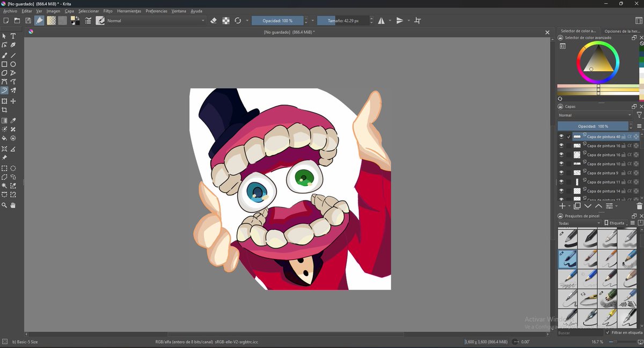
Task: Select the Text tool in the toolbox
Action: [x=13, y=36]
